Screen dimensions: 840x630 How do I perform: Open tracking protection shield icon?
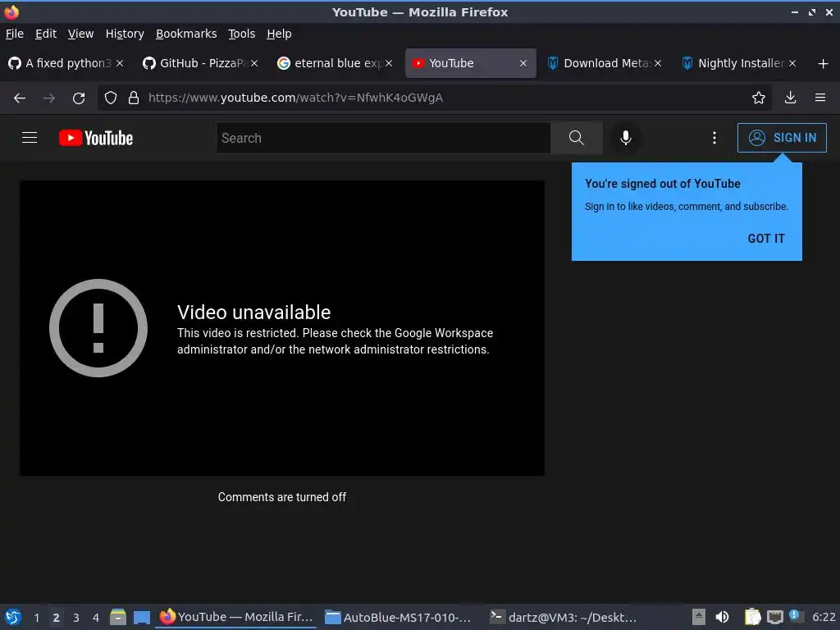(111, 98)
